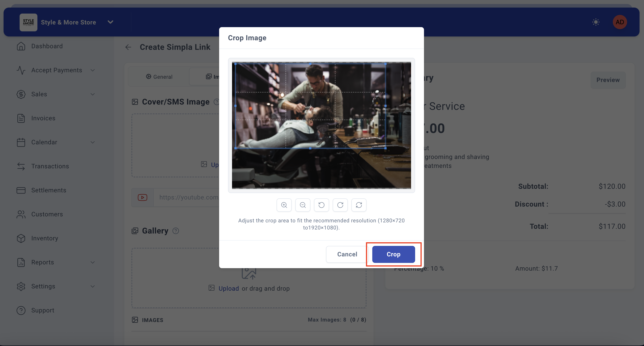Rotate image clockwise

340,205
